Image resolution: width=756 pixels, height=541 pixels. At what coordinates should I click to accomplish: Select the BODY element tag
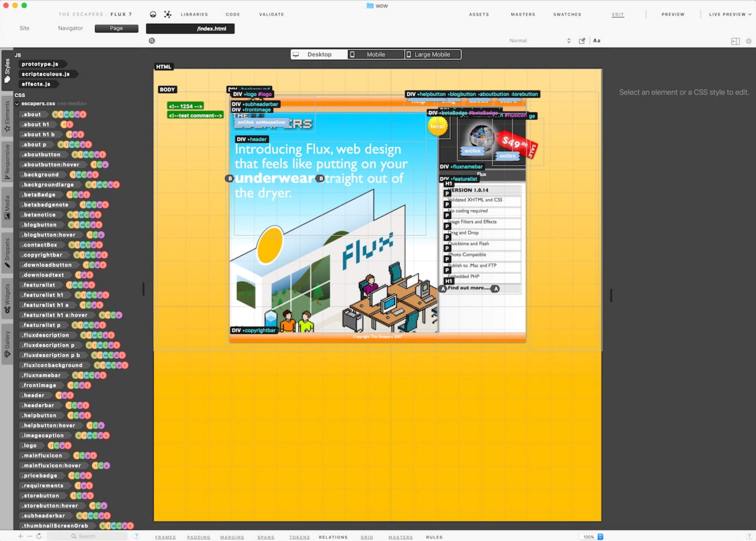pos(167,90)
